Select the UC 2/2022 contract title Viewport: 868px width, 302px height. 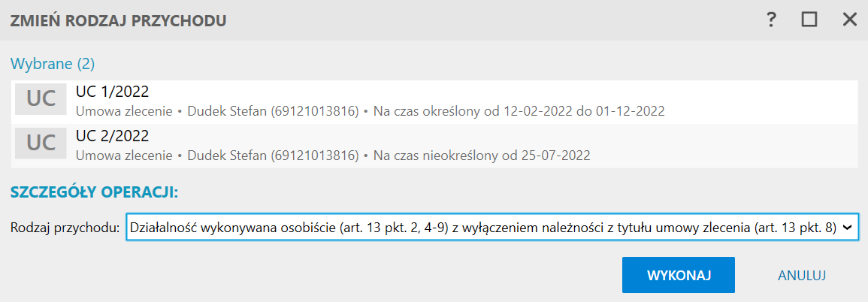pyautogui.click(x=112, y=137)
